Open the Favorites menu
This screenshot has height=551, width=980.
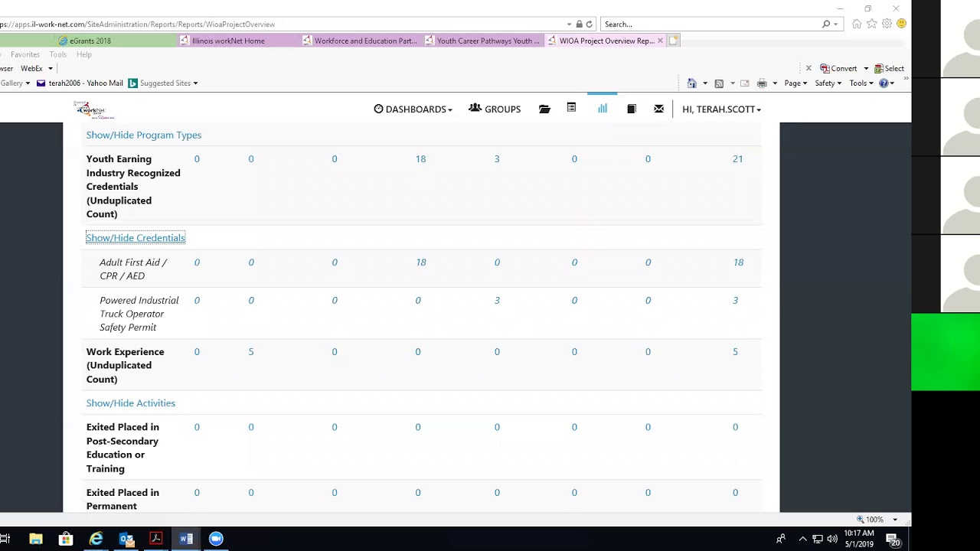click(x=25, y=55)
